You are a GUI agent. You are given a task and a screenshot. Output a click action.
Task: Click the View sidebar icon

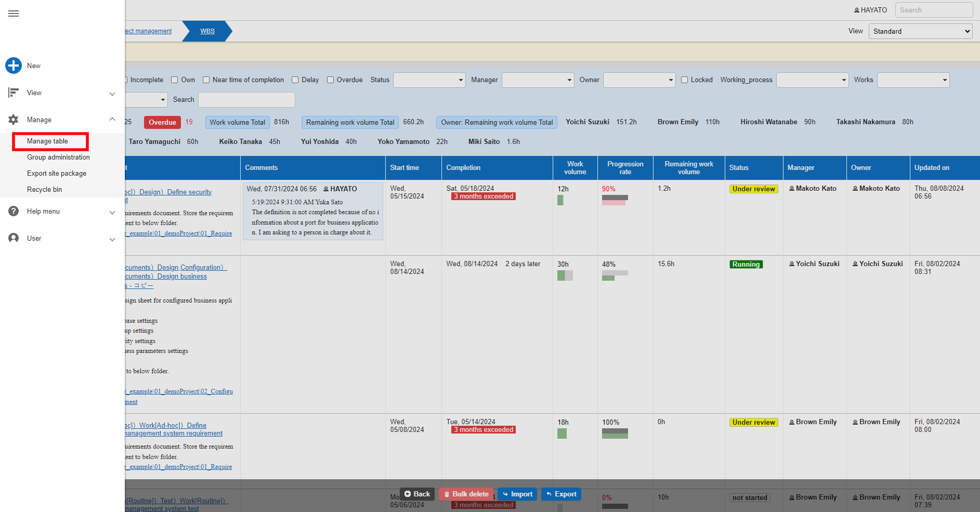point(14,93)
